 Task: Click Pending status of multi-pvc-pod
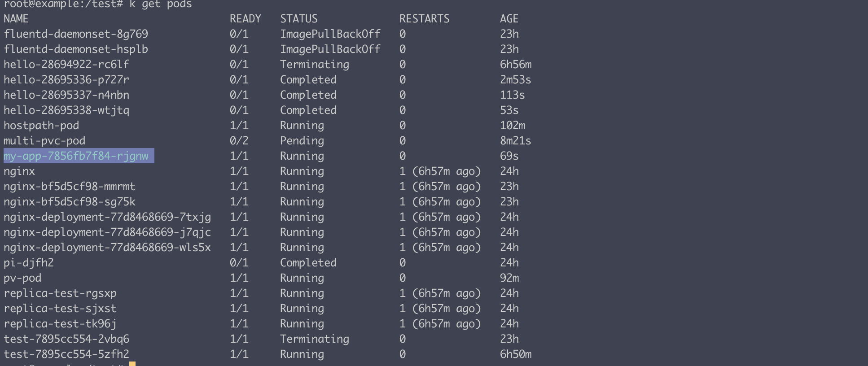click(302, 141)
